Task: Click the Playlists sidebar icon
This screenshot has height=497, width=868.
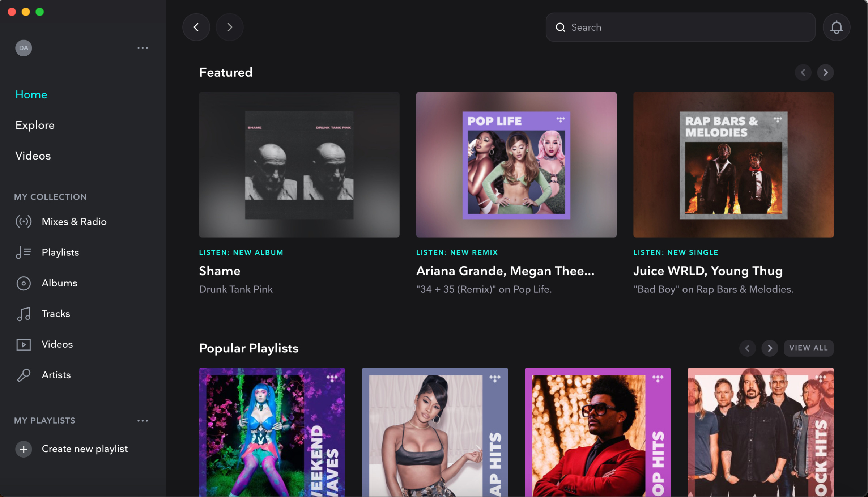Action: tap(24, 252)
